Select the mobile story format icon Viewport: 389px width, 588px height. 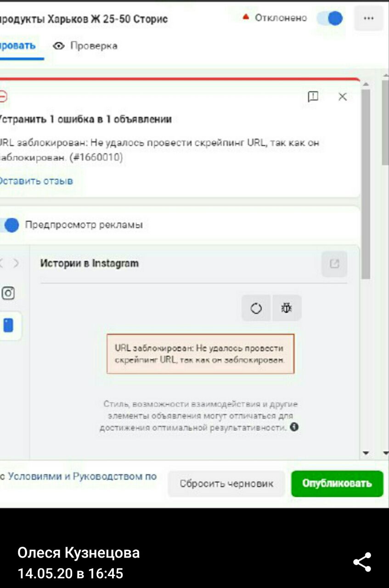(8, 325)
